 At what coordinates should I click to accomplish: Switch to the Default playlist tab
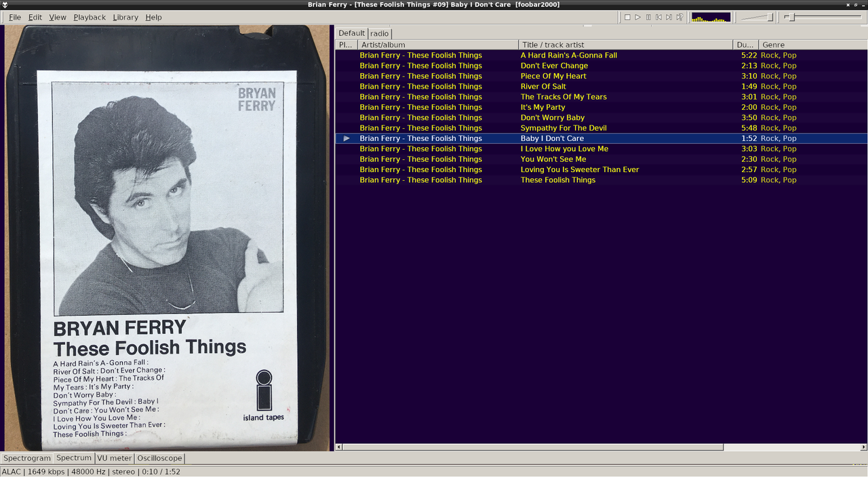click(352, 33)
